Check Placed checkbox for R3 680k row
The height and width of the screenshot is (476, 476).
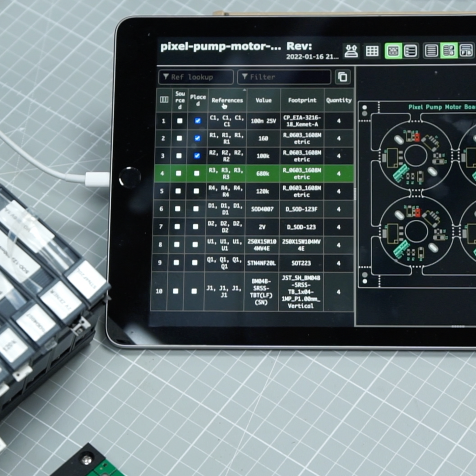pyautogui.click(x=197, y=173)
